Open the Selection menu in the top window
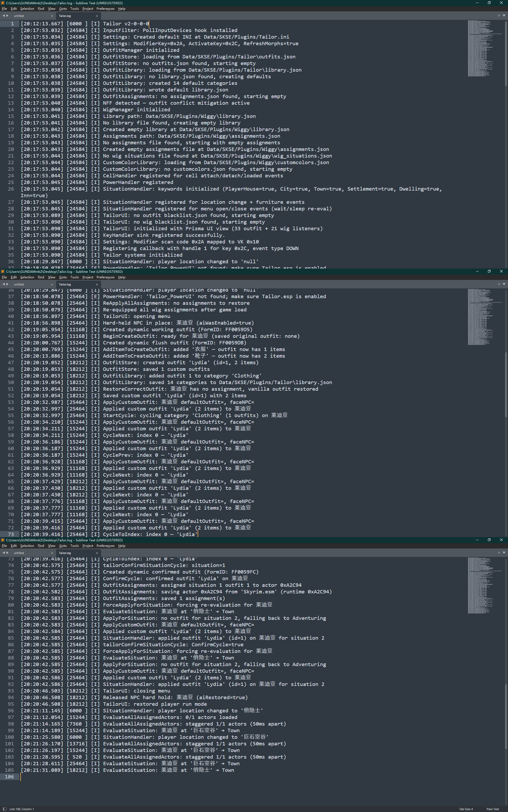The width and height of the screenshot is (508, 812). click(x=27, y=9)
